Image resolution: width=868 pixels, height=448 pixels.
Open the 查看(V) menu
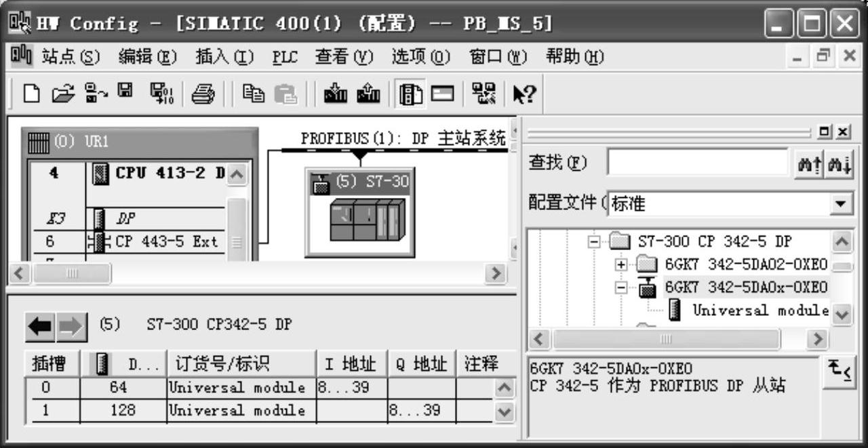[x=344, y=58]
